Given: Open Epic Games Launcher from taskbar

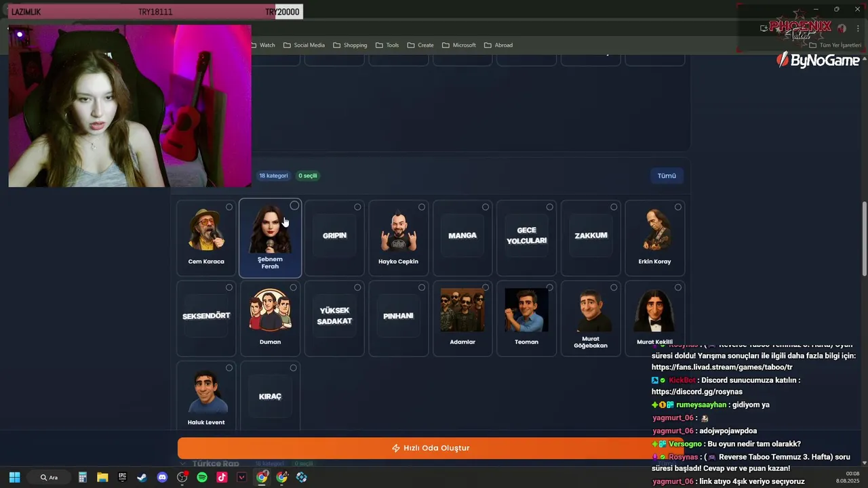Looking at the screenshot, I should 122,477.
